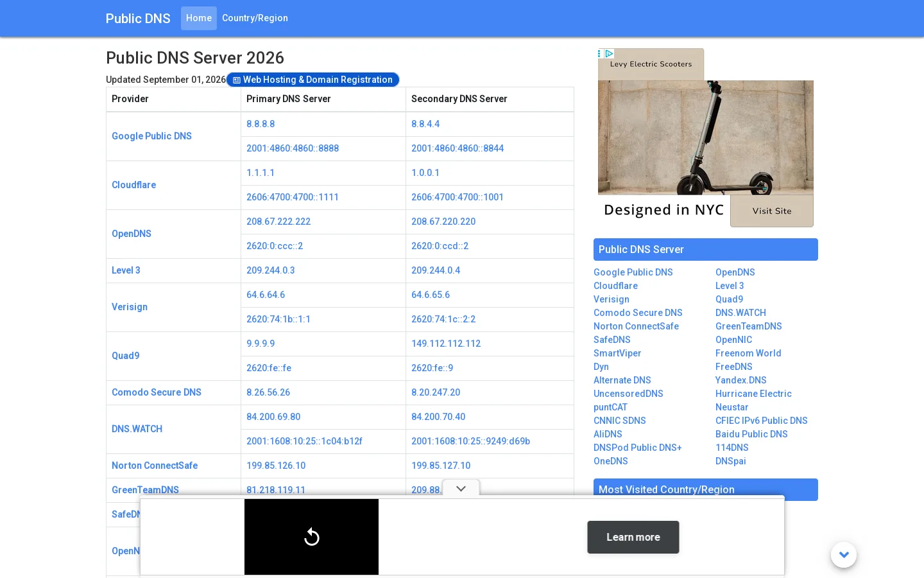
Task: Open AliDNS in sidebar list
Action: click(608, 434)
